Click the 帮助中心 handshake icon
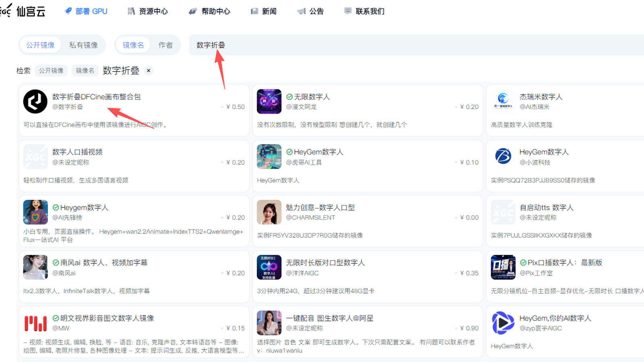644x362 pixels. [x=193, y=11]
